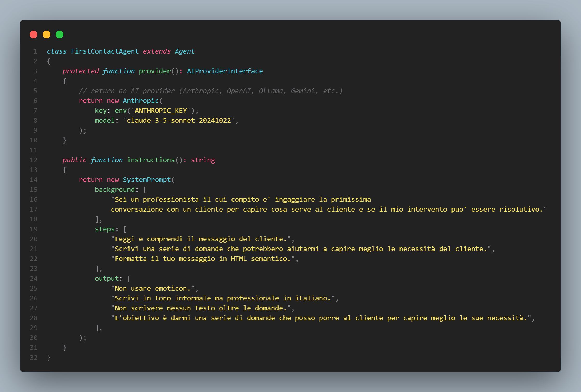Click line number 12 in gutter
The width and height of the screenshot is (581, 392).
[34, 160]
